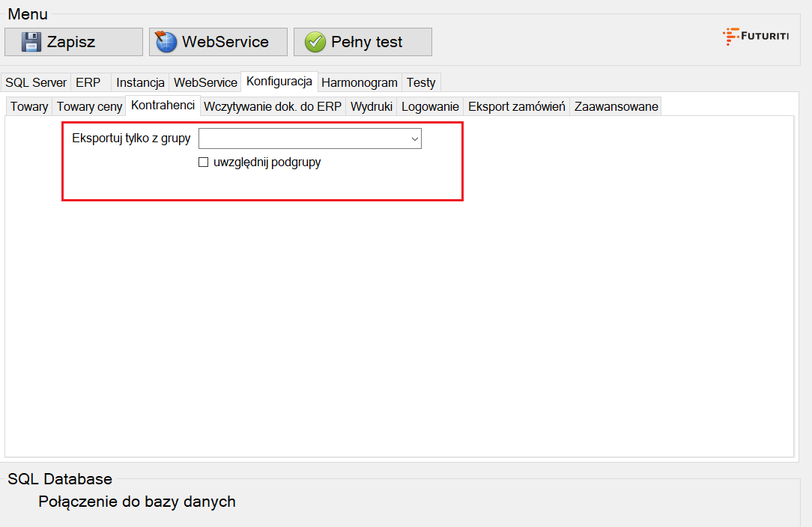Viewport: 812px width, 527px height.
Task: Click the WebService globe icon
Action: (166, 42)
